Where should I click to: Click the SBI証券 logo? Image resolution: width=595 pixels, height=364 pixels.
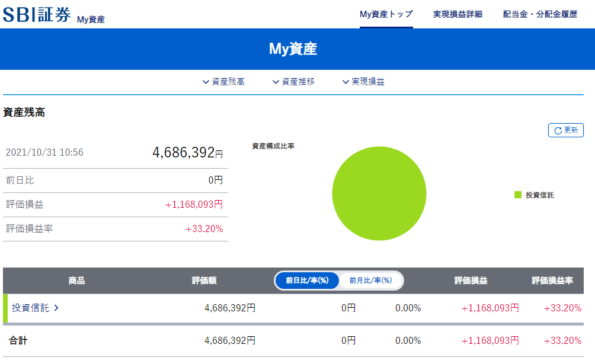[37, 15]
